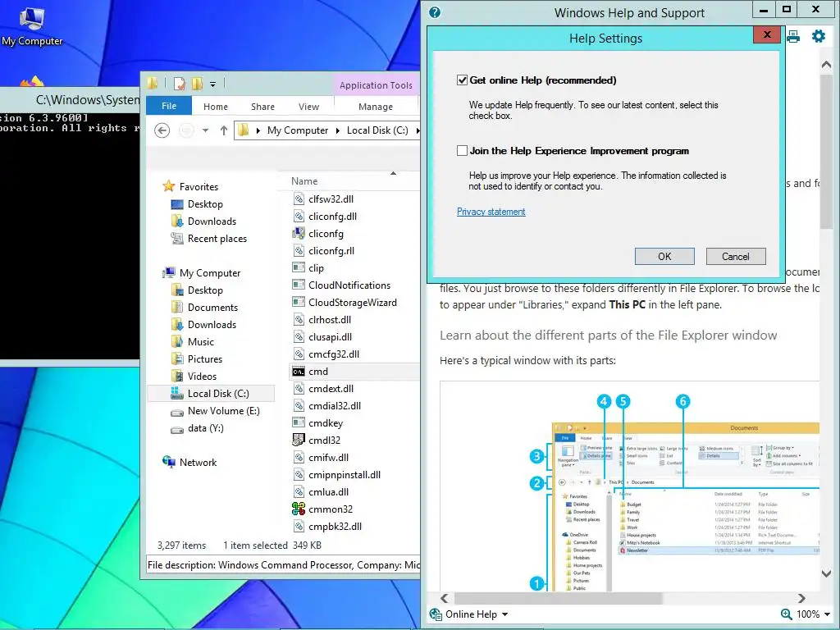Open the Help settings gear icon
This screenshot has width=840, height=630.
coord(818,36)
